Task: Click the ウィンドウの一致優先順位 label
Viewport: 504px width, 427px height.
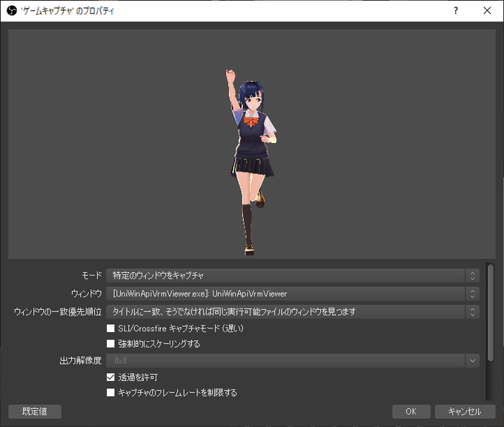Action: click(58, 311)
